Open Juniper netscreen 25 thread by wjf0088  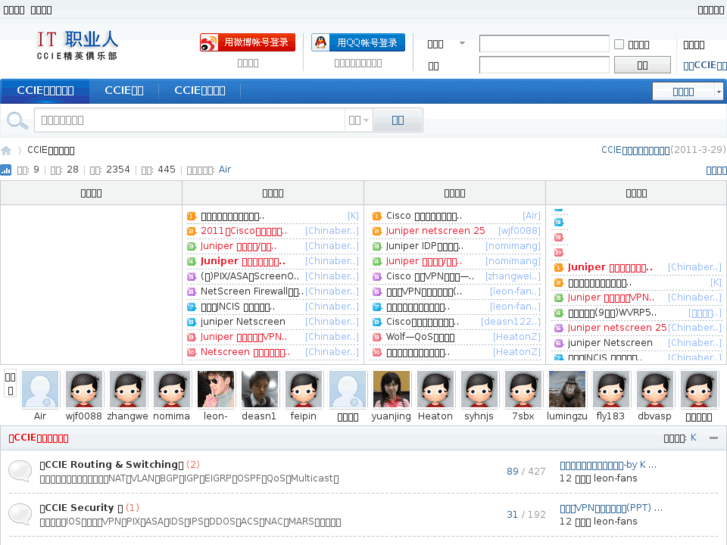[x=435, y=231]
